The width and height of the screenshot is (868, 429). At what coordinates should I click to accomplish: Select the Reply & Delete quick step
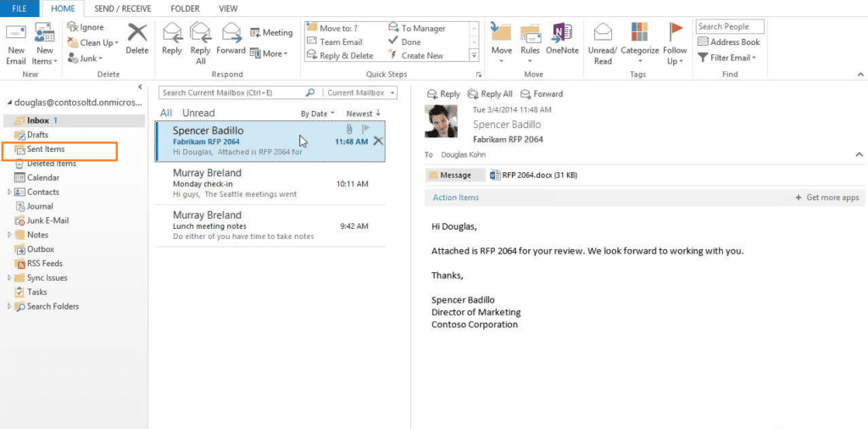coord(340,55)
